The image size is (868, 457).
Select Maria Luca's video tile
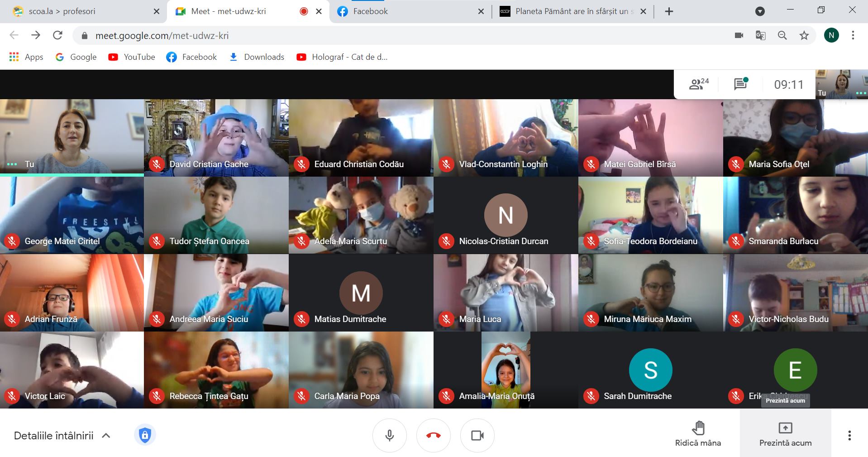[x=506, y=293]
